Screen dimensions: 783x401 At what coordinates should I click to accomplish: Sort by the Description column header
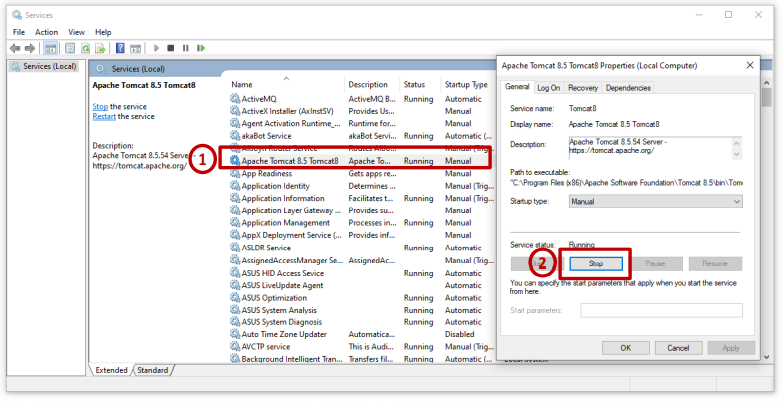click(x=372, y=84)
